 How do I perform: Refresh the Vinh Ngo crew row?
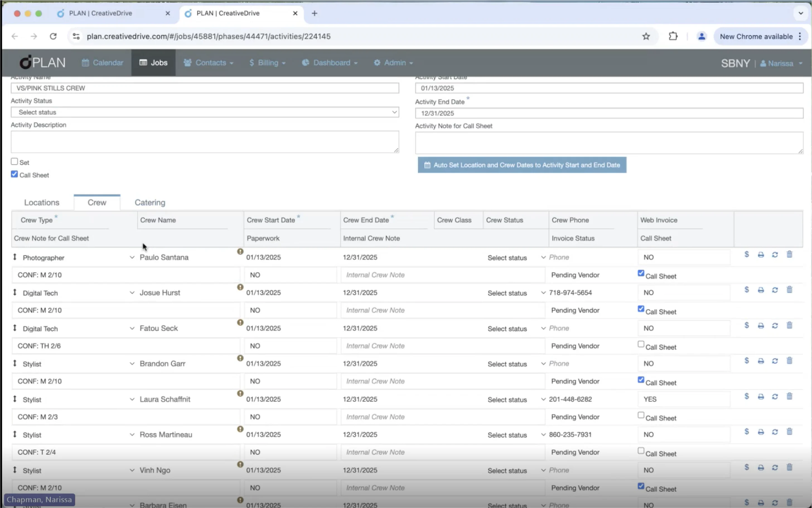[775, 467]
